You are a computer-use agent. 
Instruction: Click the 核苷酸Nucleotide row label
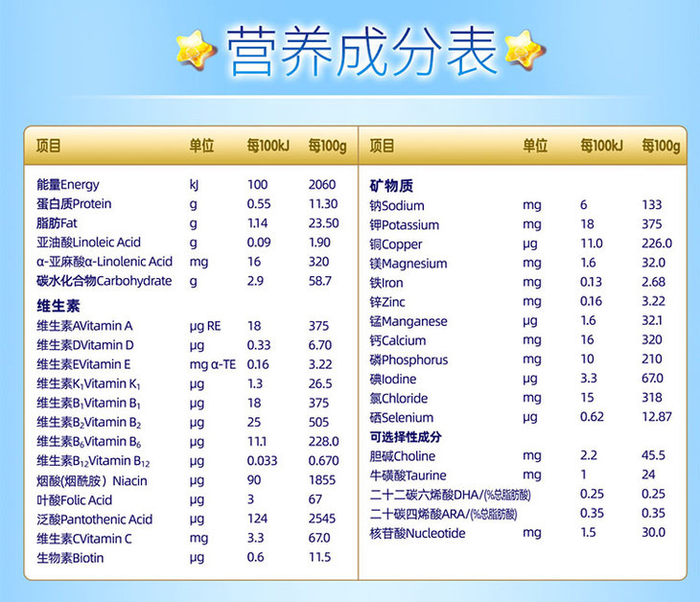coord(417,533)
